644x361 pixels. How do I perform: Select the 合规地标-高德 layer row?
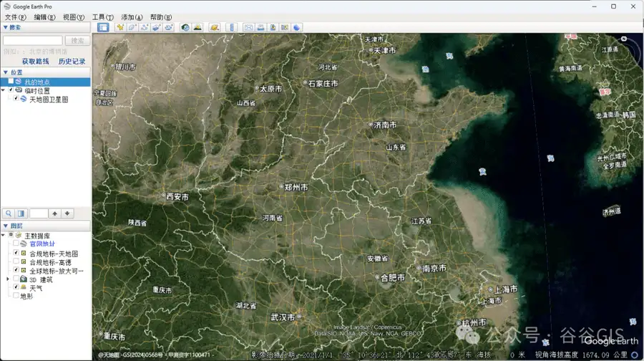coord(45,262)
